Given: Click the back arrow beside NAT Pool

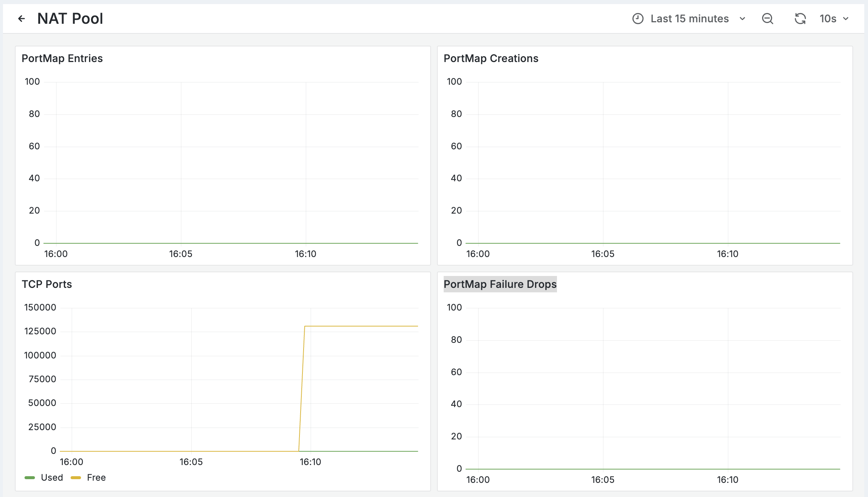Looking at the screenshot, I should [x=22, y=19].
